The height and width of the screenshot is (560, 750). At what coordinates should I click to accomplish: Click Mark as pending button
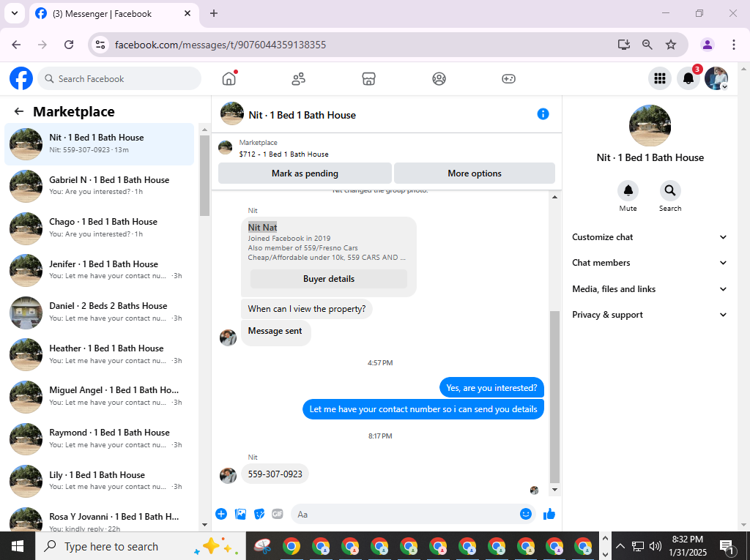(305, 173)
